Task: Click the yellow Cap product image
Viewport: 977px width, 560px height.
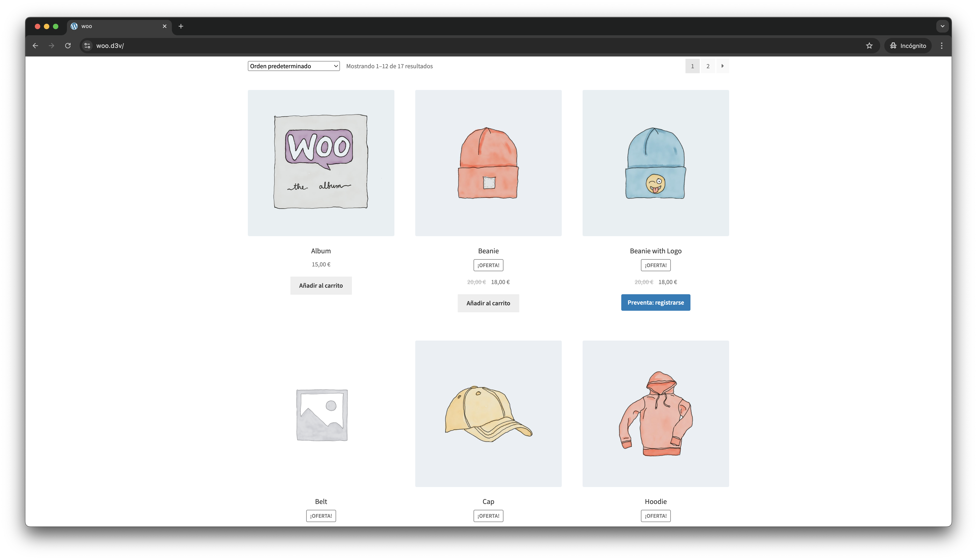Action: pyautogui.click(x=488, y=414)
